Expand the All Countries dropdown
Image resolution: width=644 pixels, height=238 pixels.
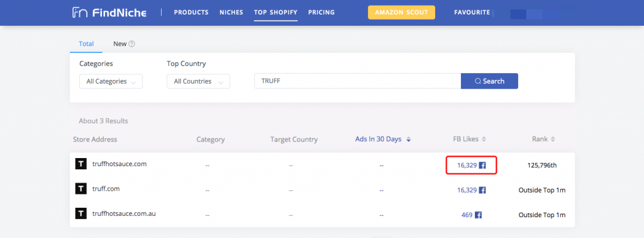click(198, 81)
